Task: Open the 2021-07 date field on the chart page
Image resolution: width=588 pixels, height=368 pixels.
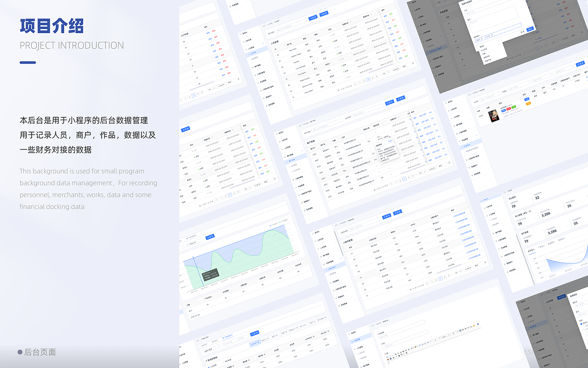Action: pyautogui.click(x=196, y=243)
